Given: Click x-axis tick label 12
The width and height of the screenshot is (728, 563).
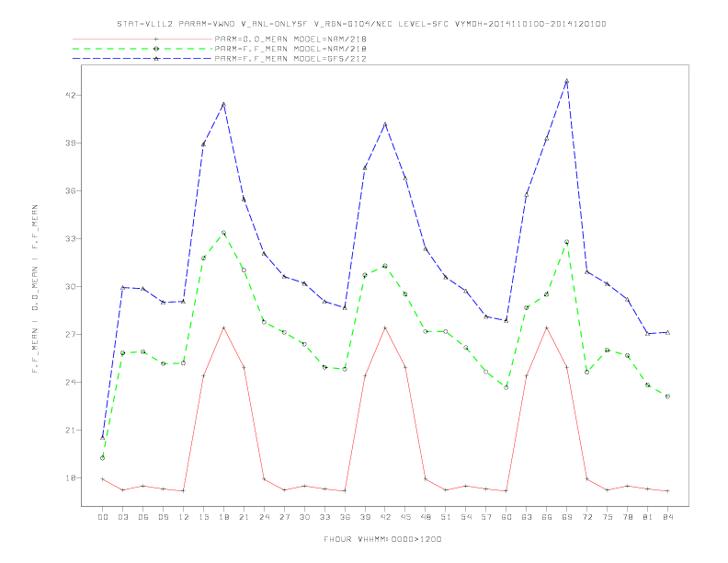Looking at the screenshot, I should point(184,517).
